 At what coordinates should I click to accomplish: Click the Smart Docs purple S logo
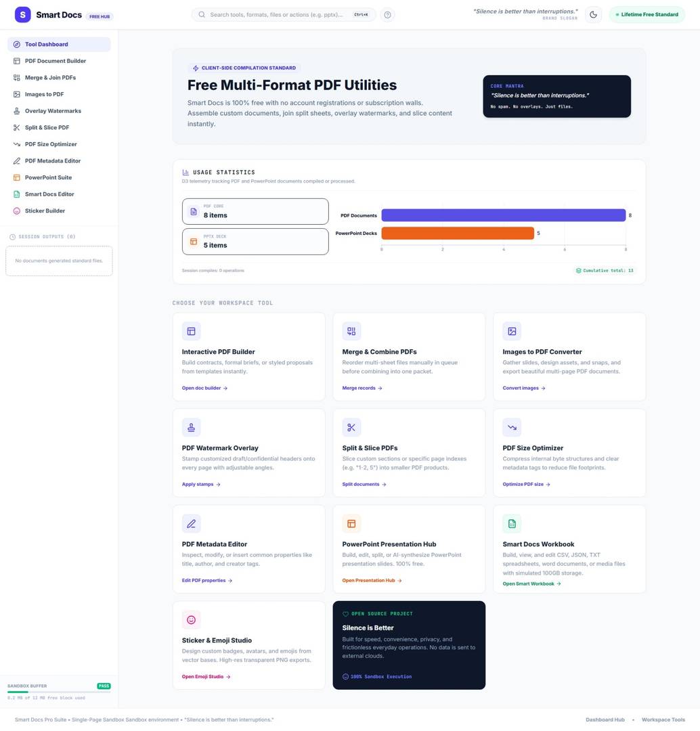[23, 15]
